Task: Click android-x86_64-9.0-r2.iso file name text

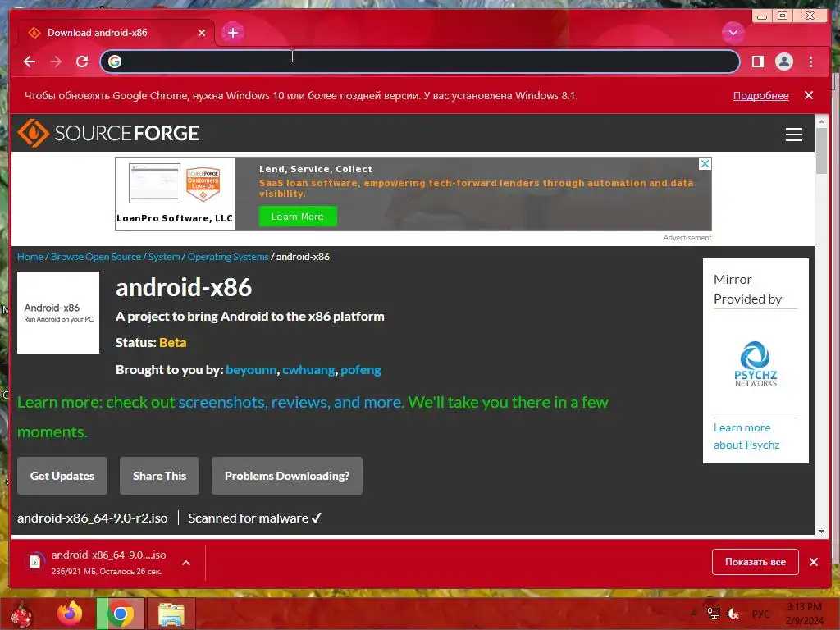Action: point(92,518)
